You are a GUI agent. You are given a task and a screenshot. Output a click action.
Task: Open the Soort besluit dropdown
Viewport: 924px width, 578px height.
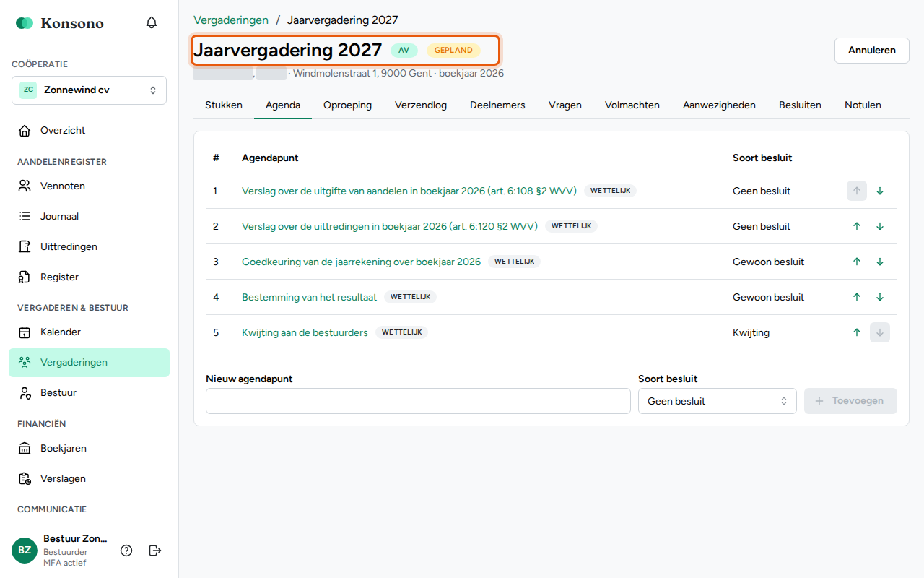[717, 401]
